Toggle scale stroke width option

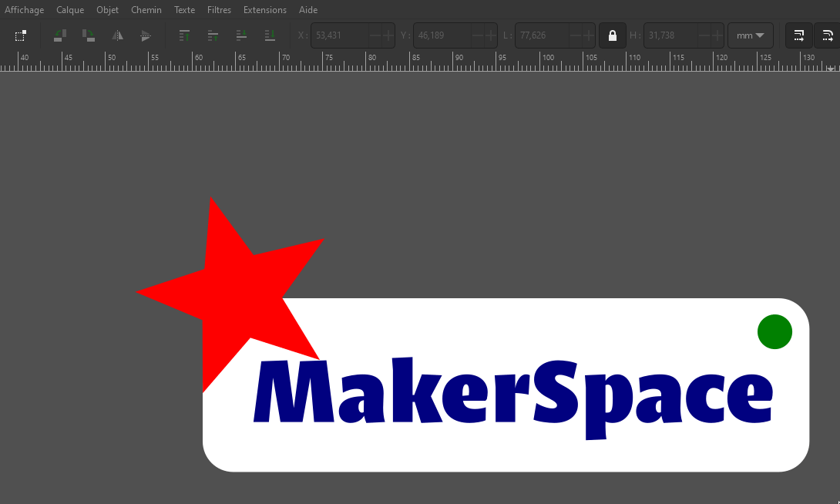(799, 35)
